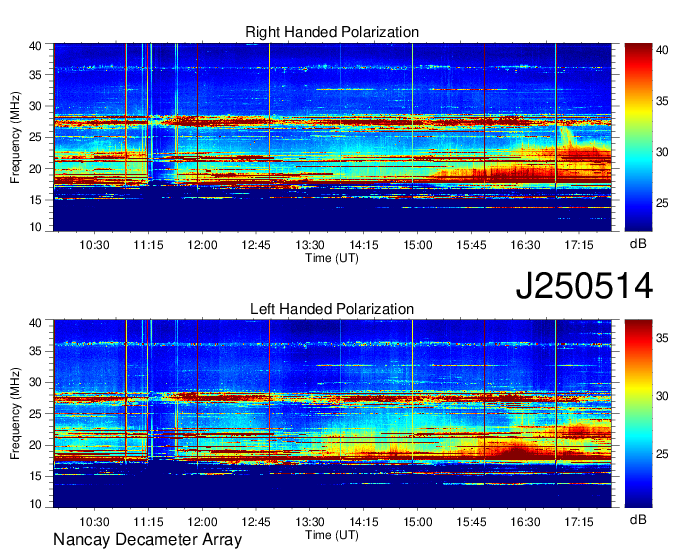Viewport: 680px width, 552px height.
Task: Click the 10:30 time tick on lower plot
Action: point(94,522)
